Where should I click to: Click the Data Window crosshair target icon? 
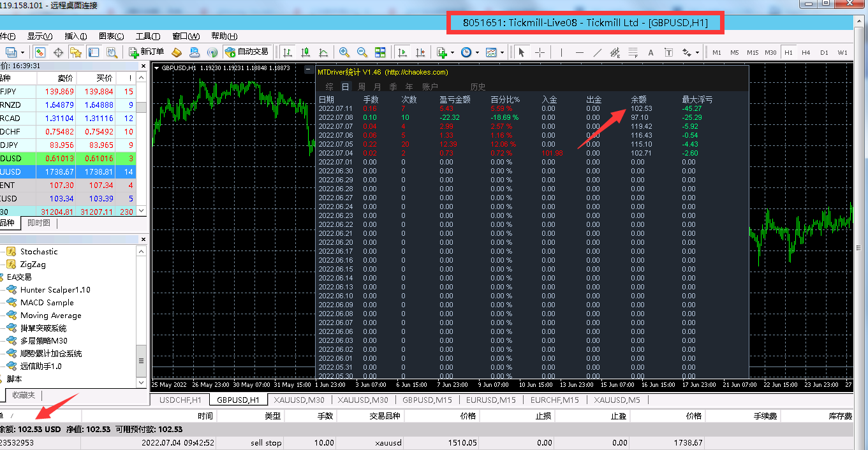[58, 52]
